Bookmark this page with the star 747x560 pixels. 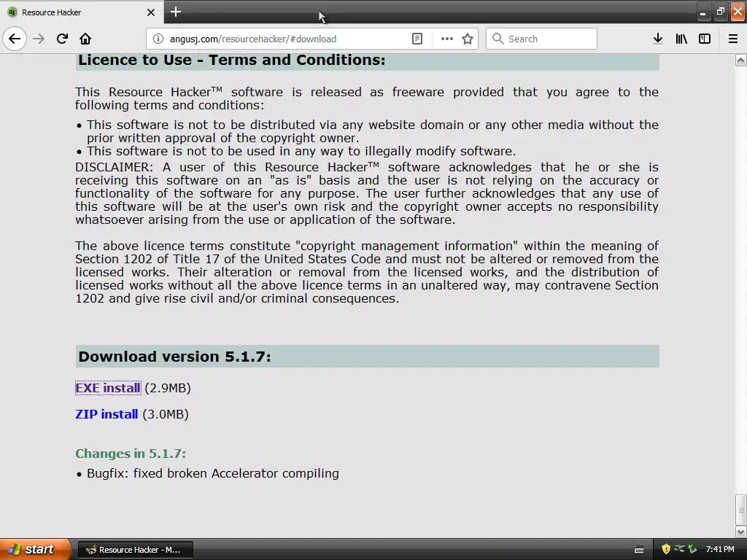468,39
